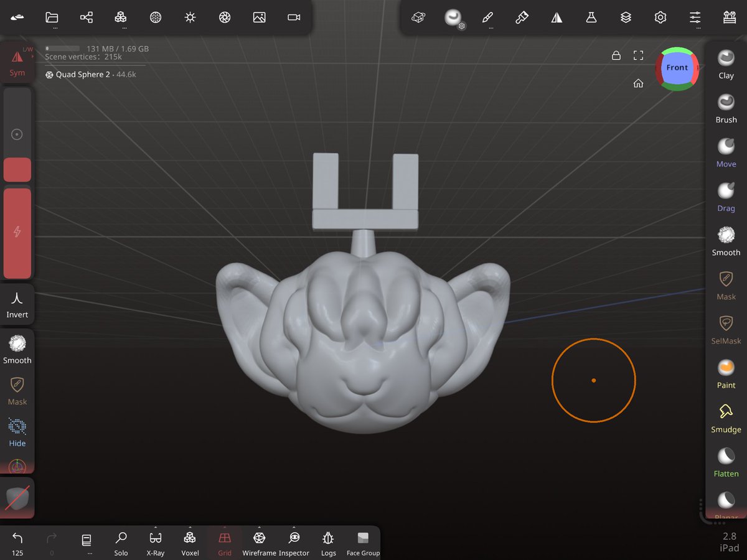Viewport: 747px width, 560px height.
Task: Select the Clay tool
Action: (726, 64)
